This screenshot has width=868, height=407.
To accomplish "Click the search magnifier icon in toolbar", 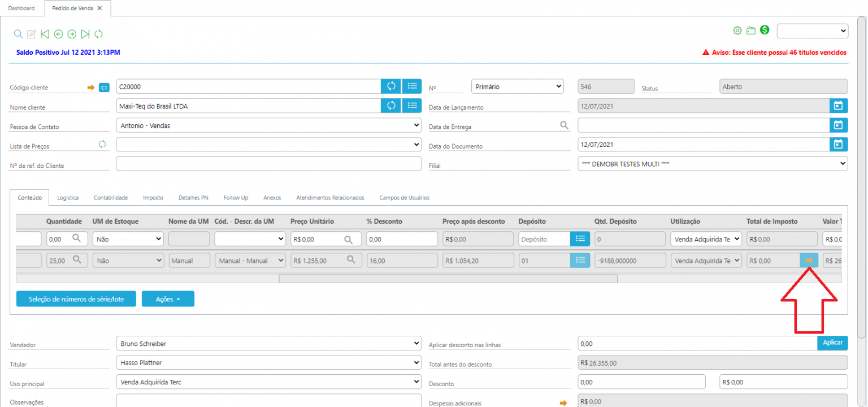I will point(18,34).
